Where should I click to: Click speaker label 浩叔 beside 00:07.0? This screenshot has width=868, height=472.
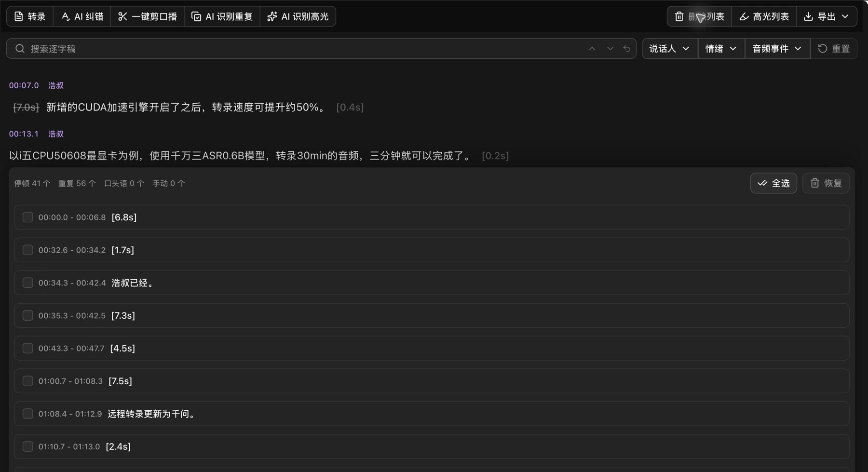56,85
